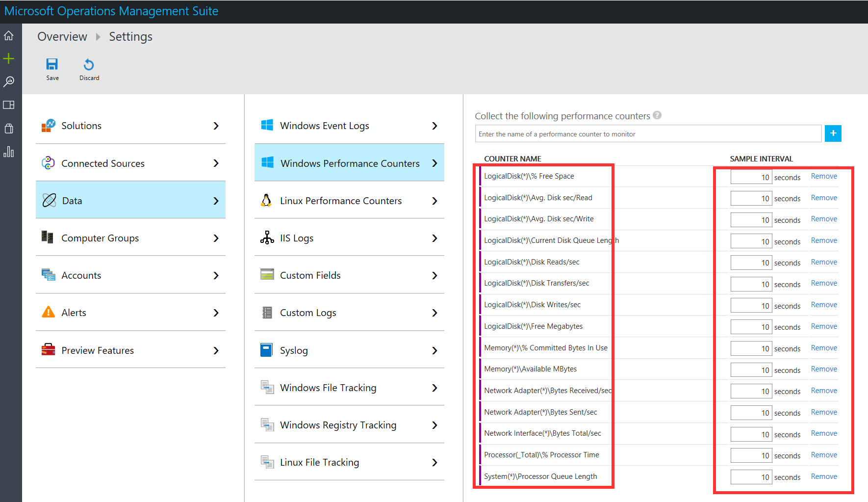Expand Alerts chevron
Viewport: 868px width, 502px height.
click(x=216, y=313)
